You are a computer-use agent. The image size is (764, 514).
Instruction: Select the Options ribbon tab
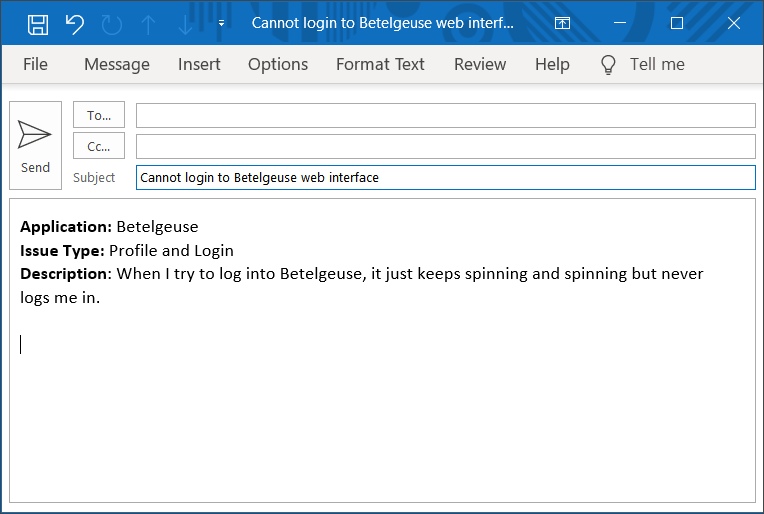pos(278,64)
